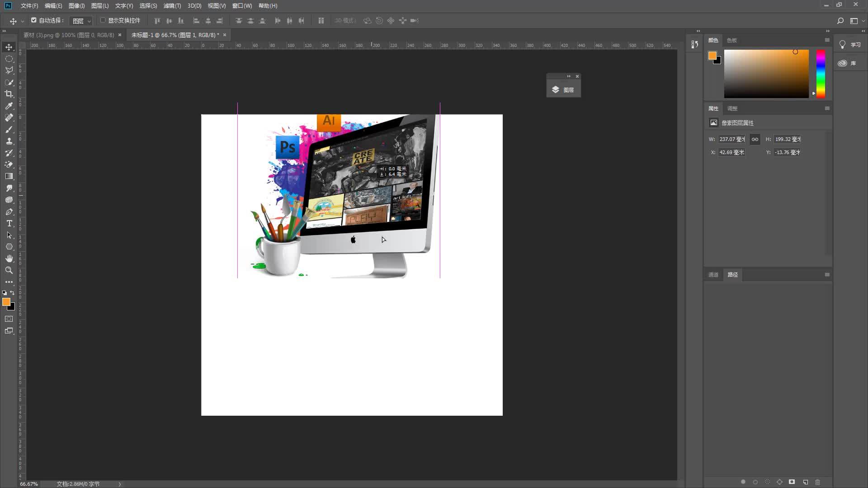868x488 pixels.
Task: Enable the 显示变换控件 checkbox
Action: point(103,20)
